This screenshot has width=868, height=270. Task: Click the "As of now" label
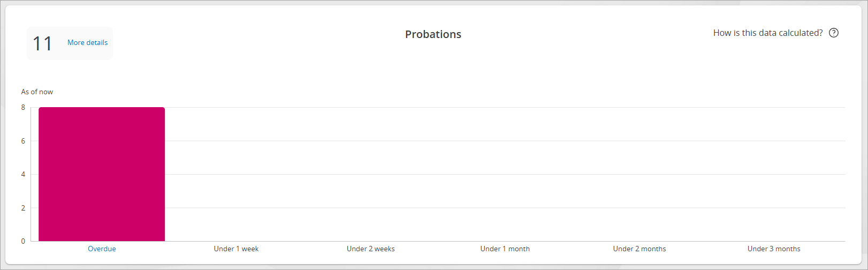pos(37,92)
